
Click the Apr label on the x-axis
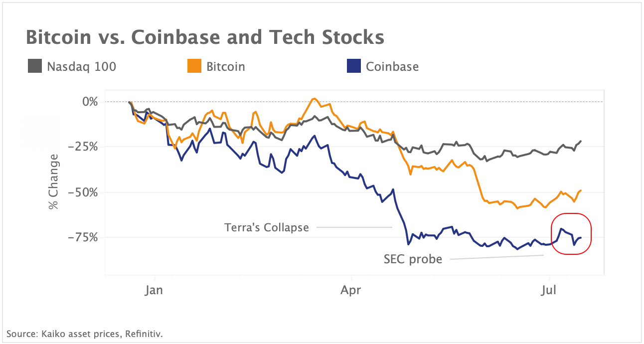352,290
